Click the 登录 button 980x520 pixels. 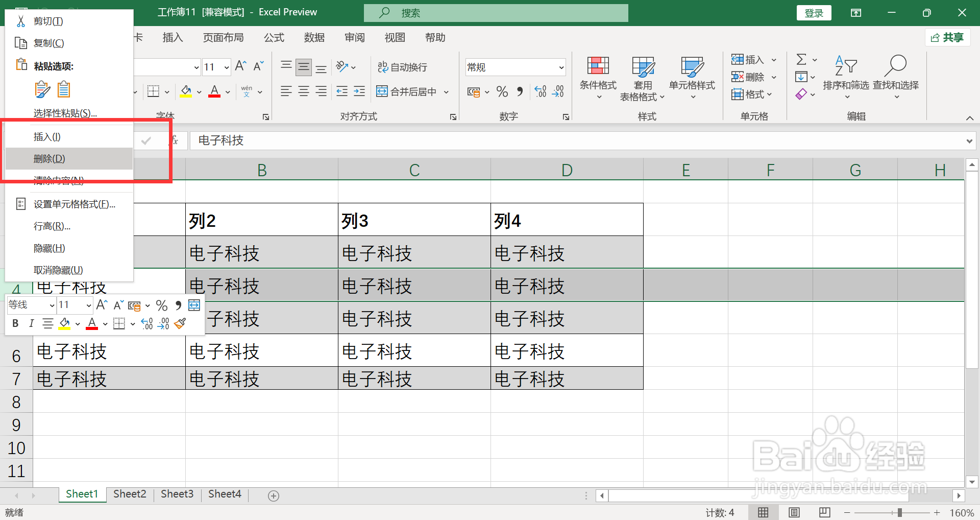pos(814,12)
